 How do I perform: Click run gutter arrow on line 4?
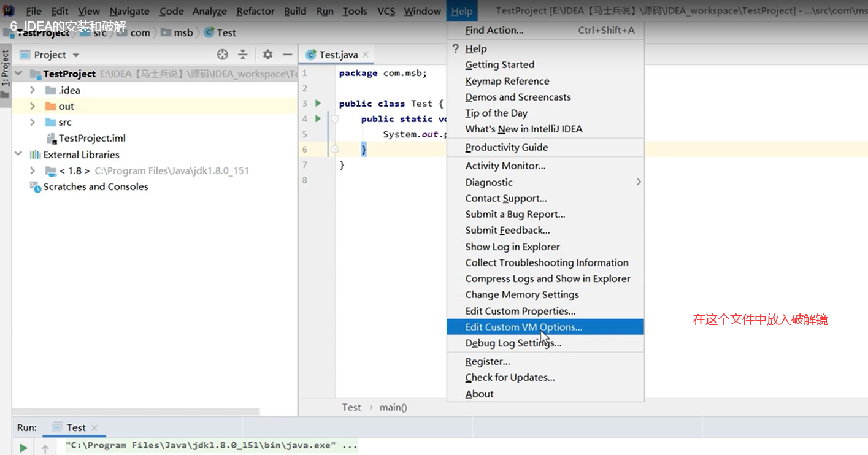tap(318, 118)
